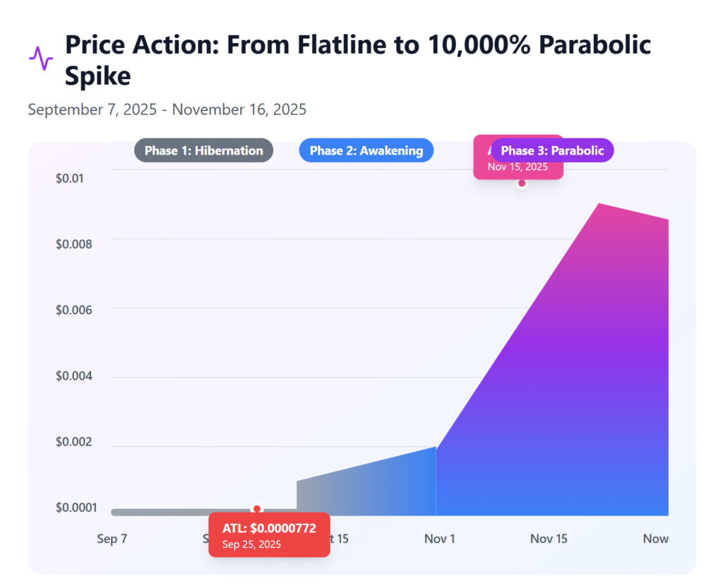Open the red ATL: $0.0000772 tooltip

(x=269, y=534)
